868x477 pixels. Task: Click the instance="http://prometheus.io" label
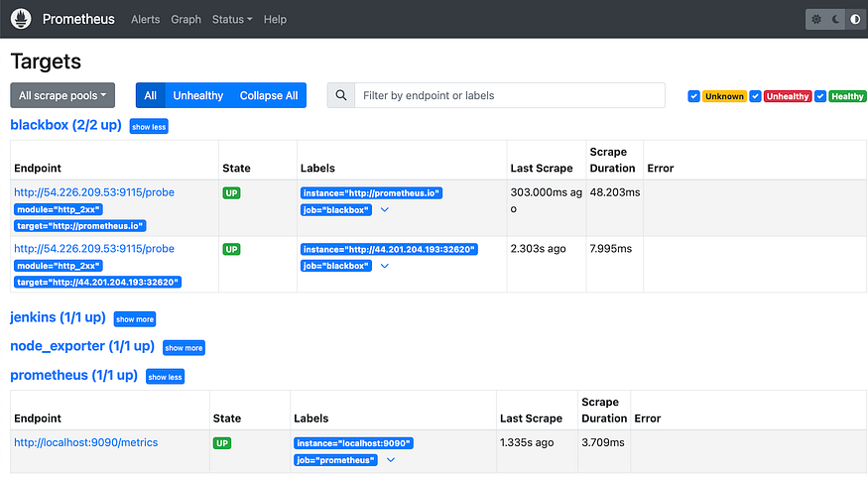[371, 193]
